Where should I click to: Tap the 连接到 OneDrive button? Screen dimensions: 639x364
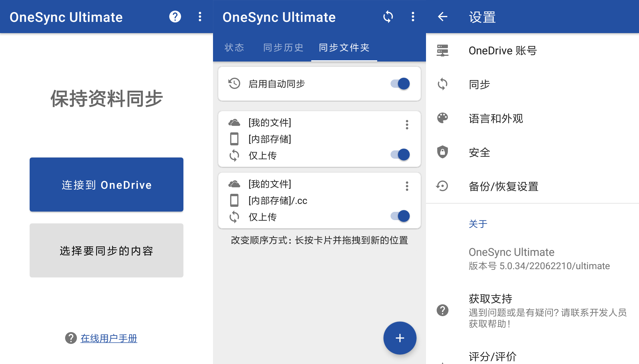coord(106,185)
